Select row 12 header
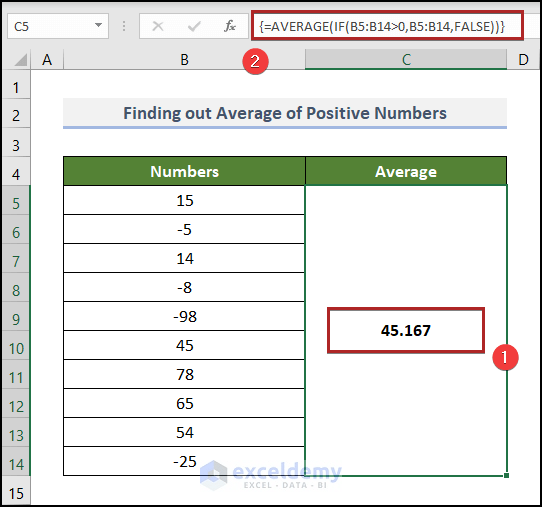Screen dimensions: 542x507 click(16, 404)
